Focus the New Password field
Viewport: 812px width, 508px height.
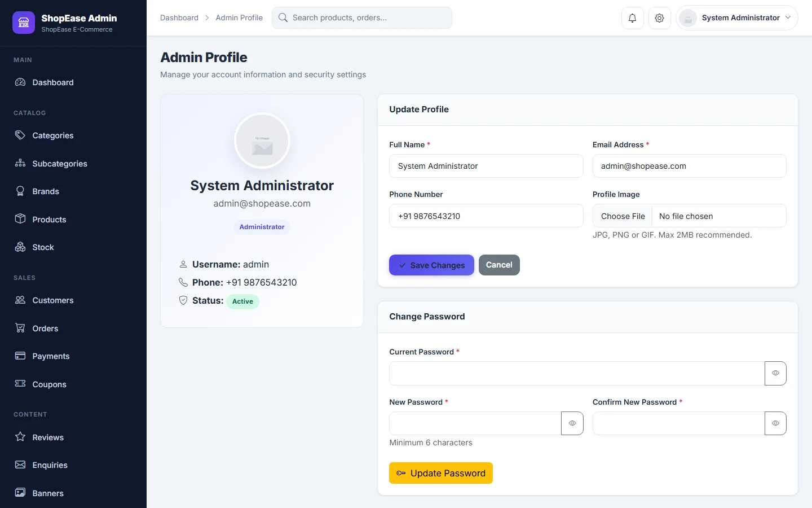click(x=475, y=423)
